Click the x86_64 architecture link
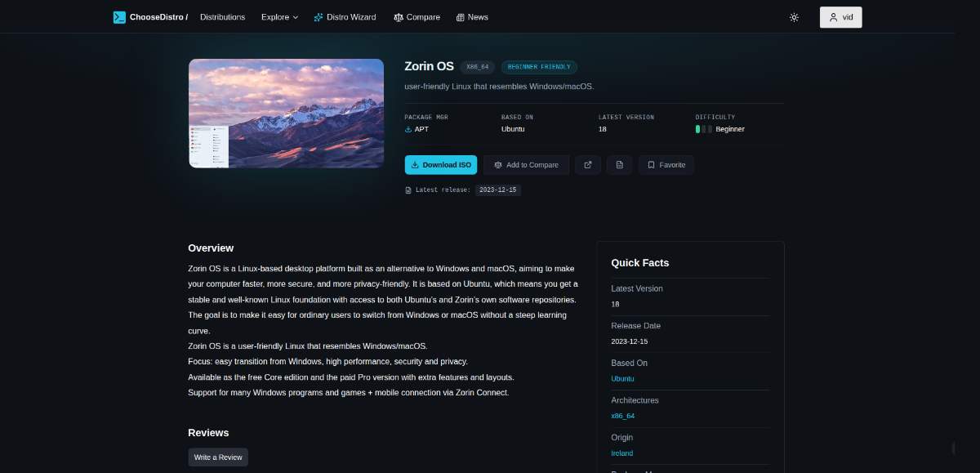This screenshot has height=473, width=980. pos(623,416)
